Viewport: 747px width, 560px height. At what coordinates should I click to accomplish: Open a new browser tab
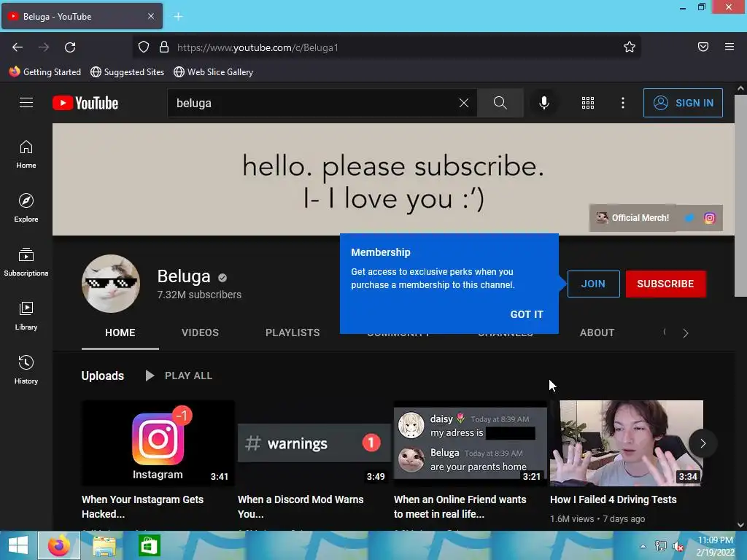click(x=178, y=17)
